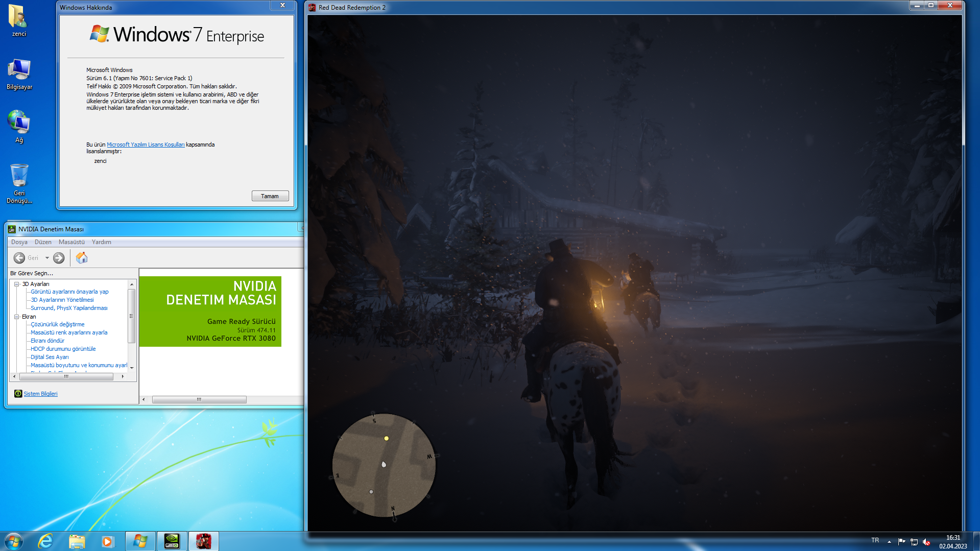Go to NVIDIA Denetim Masası home icon
The image size is (980, 551).
[82, 258]
